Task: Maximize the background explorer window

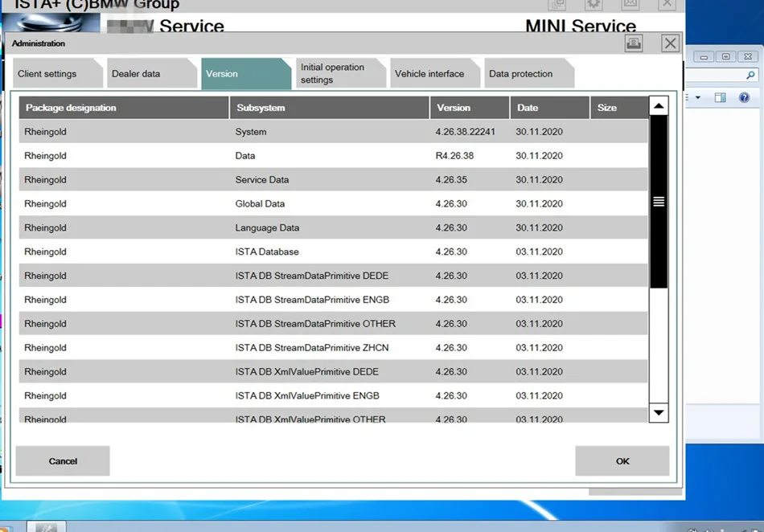Action: coord(725,57)
